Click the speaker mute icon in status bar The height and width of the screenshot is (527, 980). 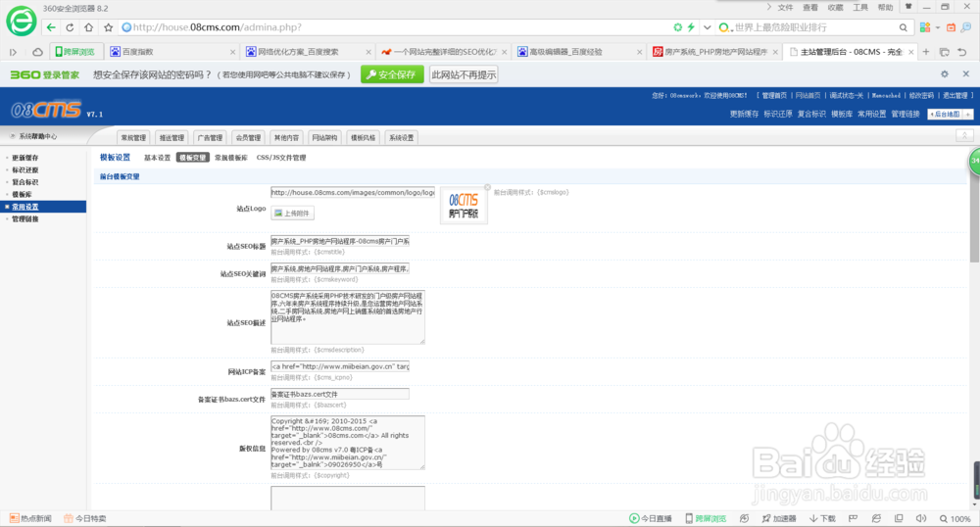click(x=921, y=519)
